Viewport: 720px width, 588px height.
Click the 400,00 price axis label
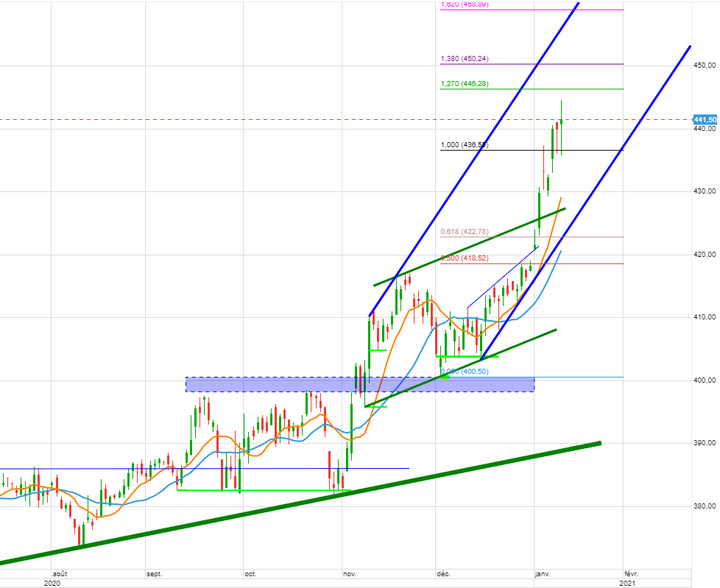[x=706, y=380]
